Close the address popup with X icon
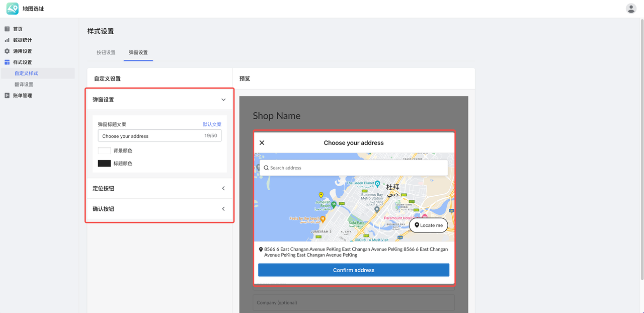Image resolution: width=644 pixels, height=313 pixels. (262, 143)
